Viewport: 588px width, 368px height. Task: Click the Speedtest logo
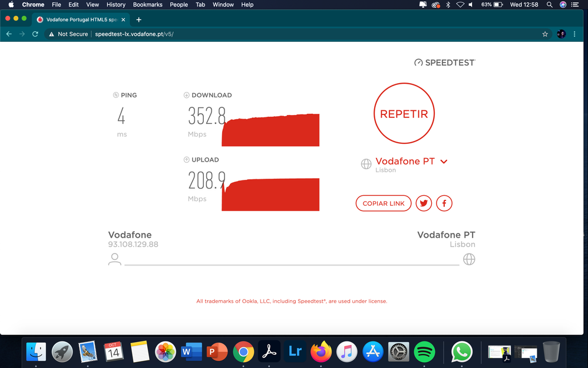[444, 62]
